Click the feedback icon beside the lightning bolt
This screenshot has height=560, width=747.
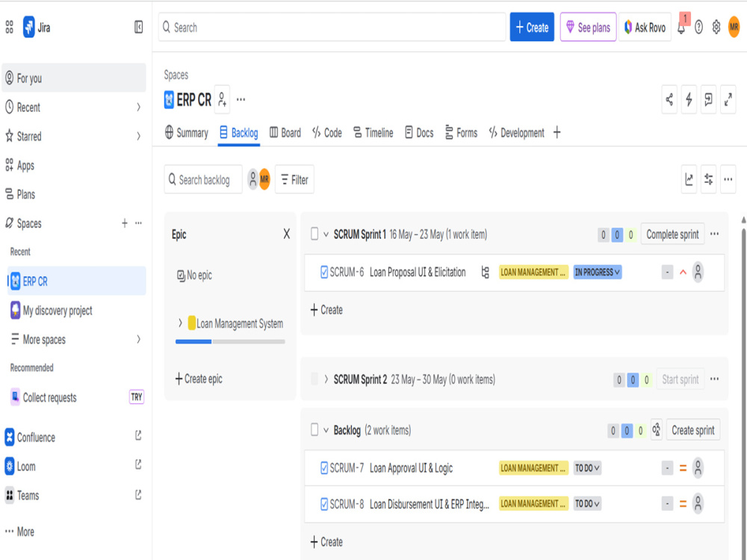708,99
